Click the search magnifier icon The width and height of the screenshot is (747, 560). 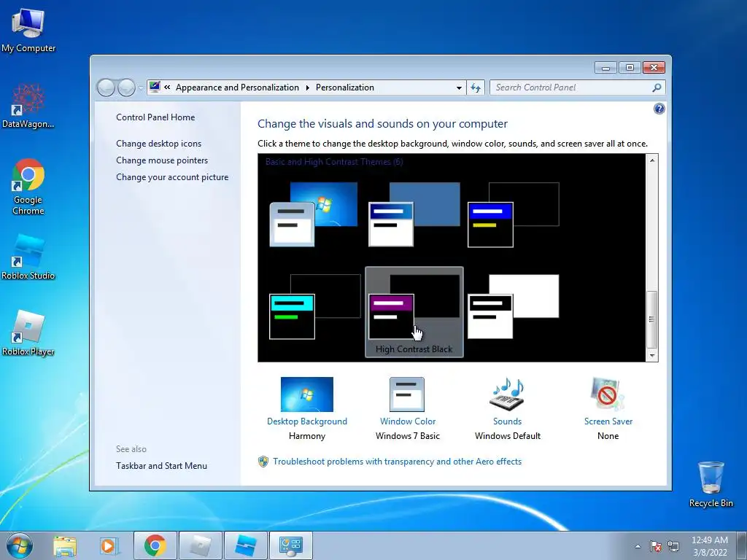pos(657,87)
